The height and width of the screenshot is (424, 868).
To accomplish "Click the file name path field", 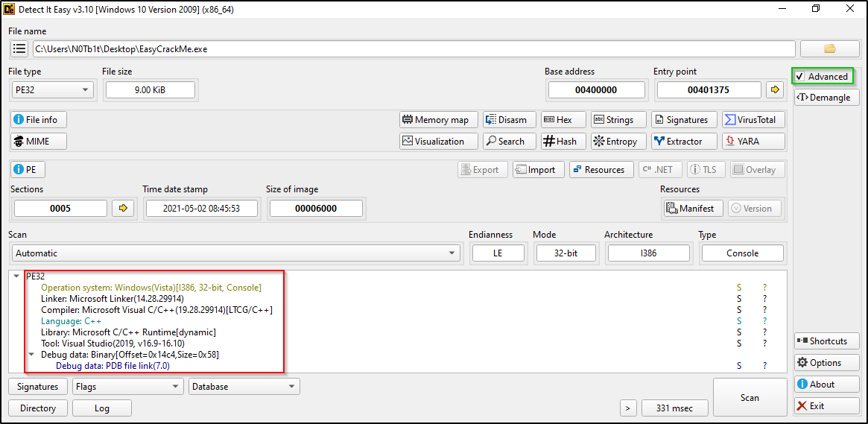I will point(414,49).
